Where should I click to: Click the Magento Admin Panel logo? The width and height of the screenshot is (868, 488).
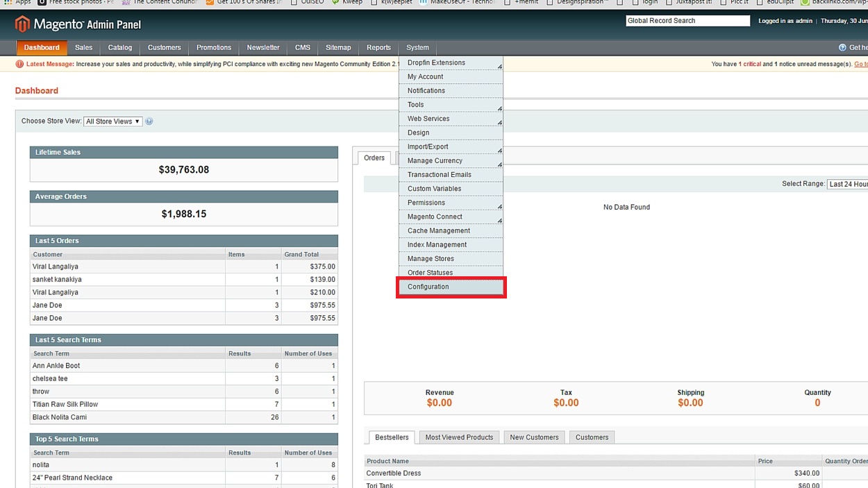coord(78,24)
